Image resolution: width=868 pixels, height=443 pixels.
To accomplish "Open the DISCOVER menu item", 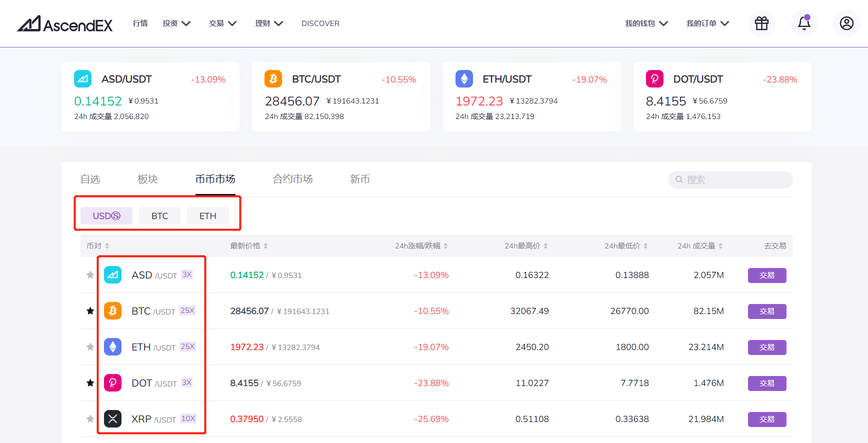I will pos(320,23).
